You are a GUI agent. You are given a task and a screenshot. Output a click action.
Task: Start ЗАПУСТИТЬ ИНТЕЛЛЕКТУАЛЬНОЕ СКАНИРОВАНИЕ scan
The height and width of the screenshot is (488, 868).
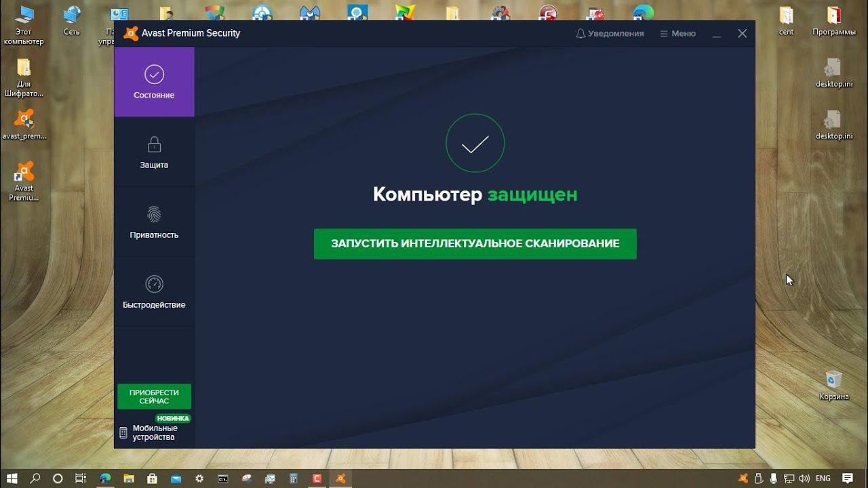[x=475, y=243]
